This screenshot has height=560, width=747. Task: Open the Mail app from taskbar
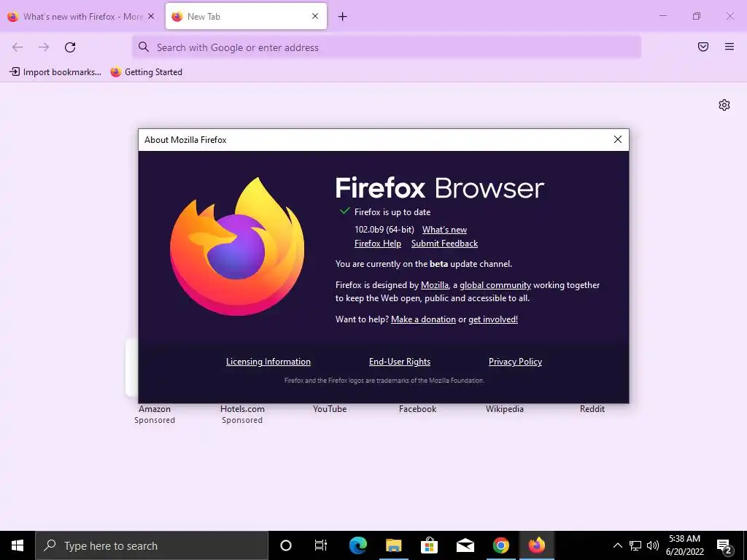click(x=465, y=545)
